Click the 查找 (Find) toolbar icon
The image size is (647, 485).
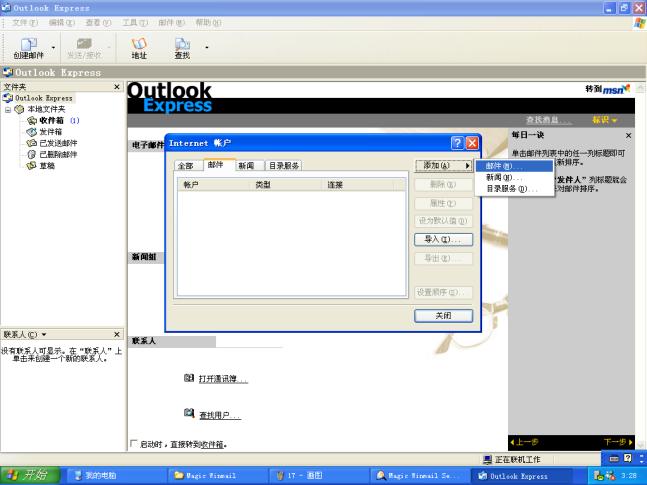[x=182, y=46]
